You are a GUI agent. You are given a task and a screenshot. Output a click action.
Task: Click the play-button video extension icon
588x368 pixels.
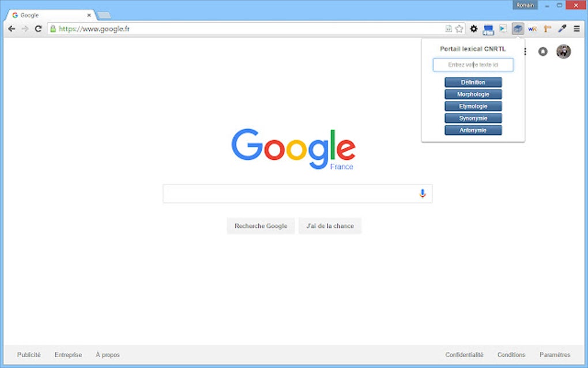point(502,28)
